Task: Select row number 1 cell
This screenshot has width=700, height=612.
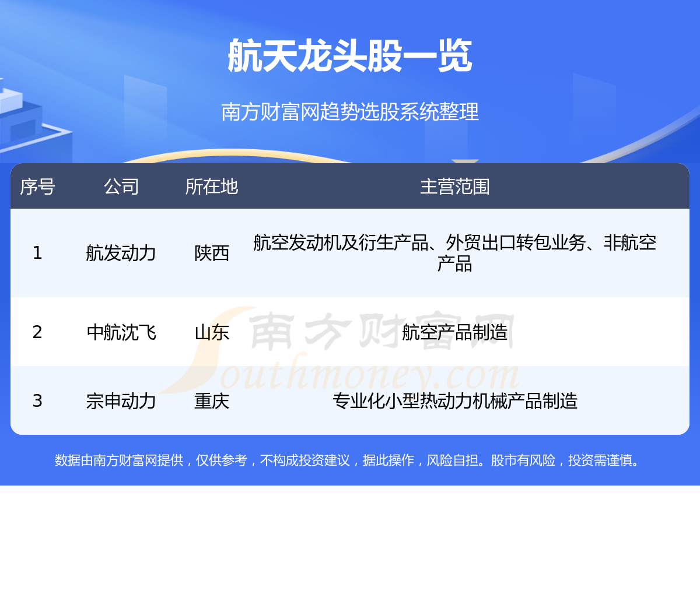Action: pyautogui.click(x=37, y=253)
